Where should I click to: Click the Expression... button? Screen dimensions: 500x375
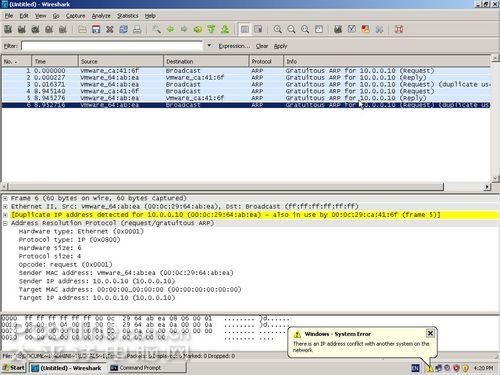[234, 46]
